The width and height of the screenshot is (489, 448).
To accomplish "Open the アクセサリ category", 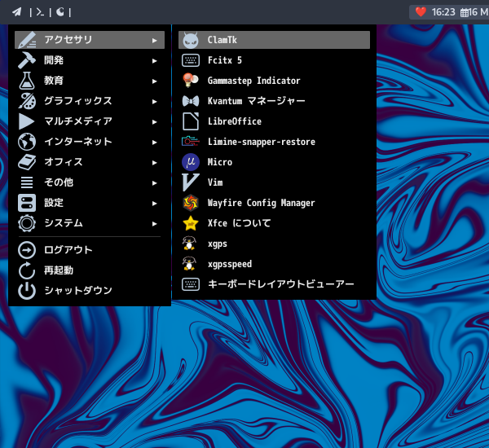I will pyautogui.click(x=90, y=40).
